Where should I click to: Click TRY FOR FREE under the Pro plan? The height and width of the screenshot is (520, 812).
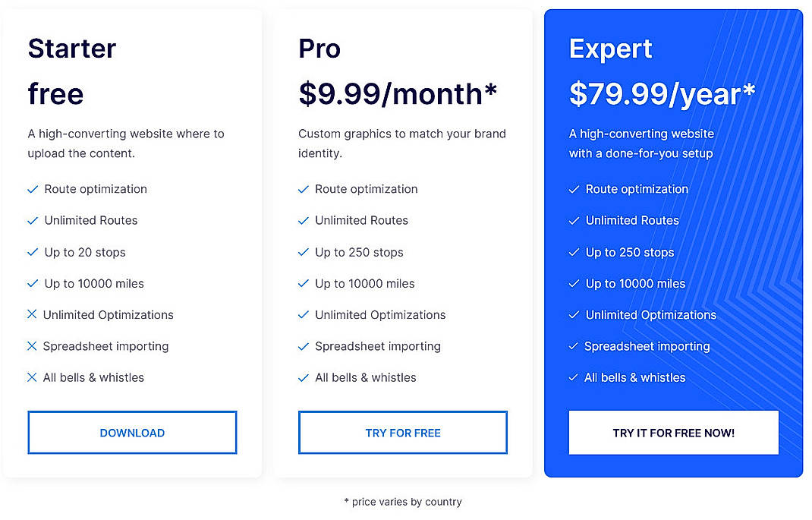point(402,433)
